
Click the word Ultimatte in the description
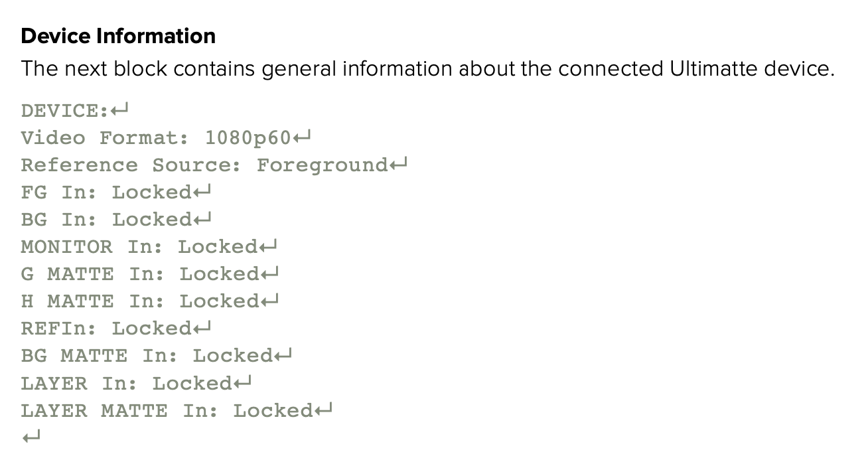[710, 69]
